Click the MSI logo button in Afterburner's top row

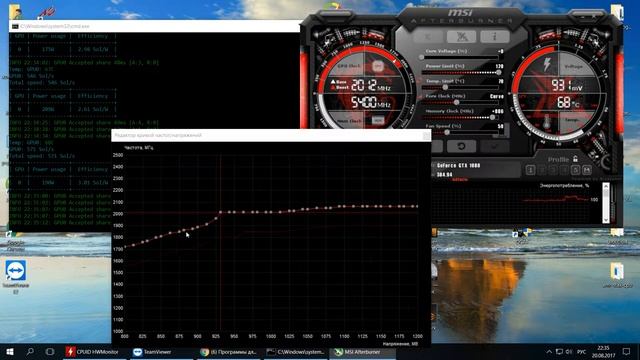(x=461, y=37)
